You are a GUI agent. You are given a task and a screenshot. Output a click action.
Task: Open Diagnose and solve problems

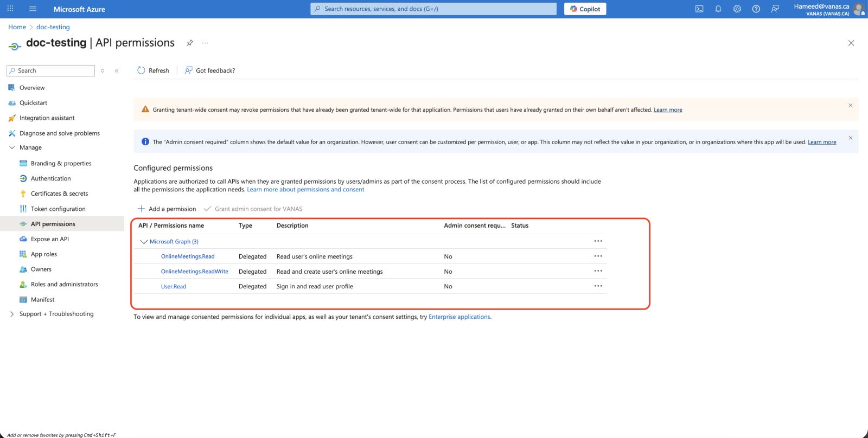pos(59,133)
